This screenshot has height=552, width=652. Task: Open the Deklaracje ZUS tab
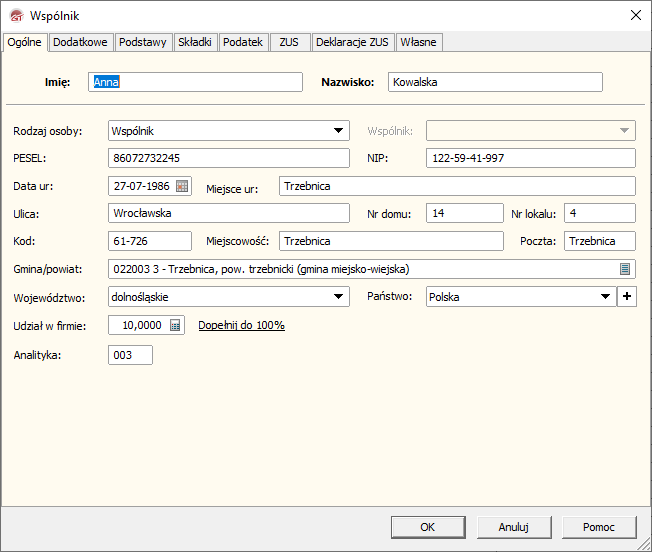coord(352,42)
